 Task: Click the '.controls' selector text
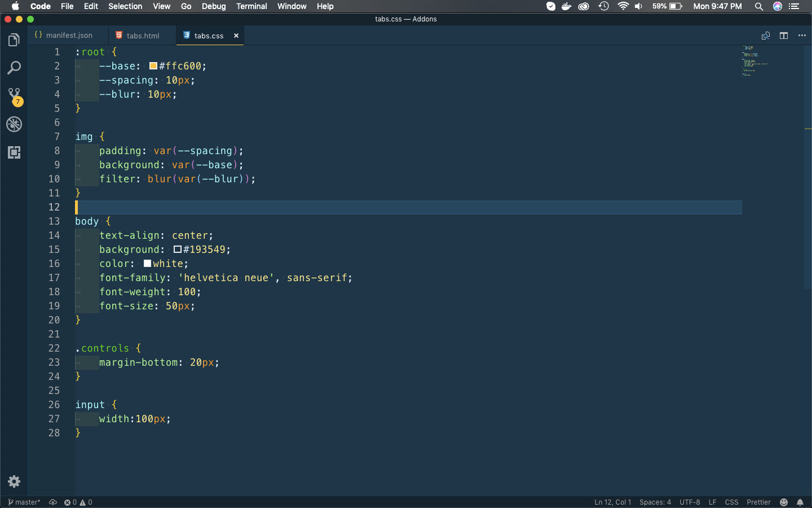[102, 348]
